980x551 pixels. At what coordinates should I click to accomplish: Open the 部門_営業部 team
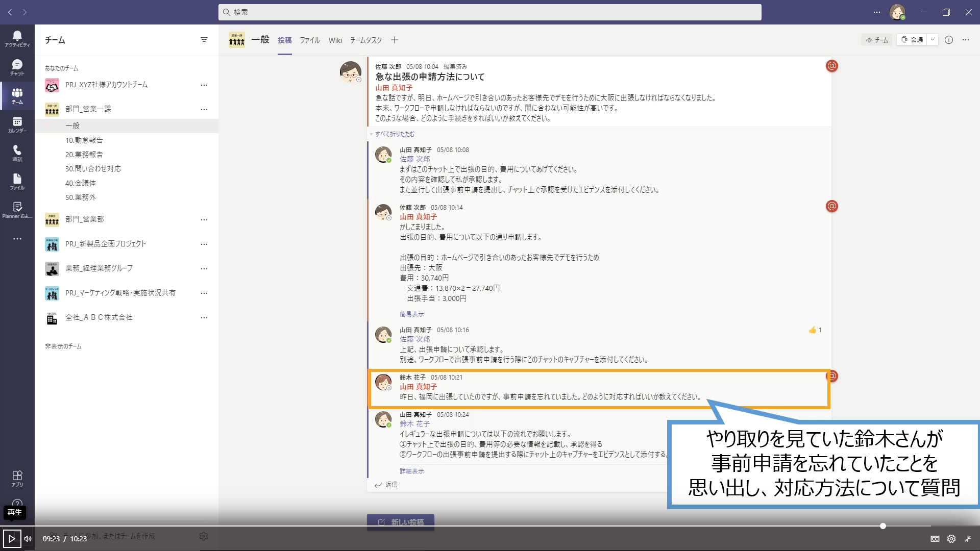pos(84,219)
